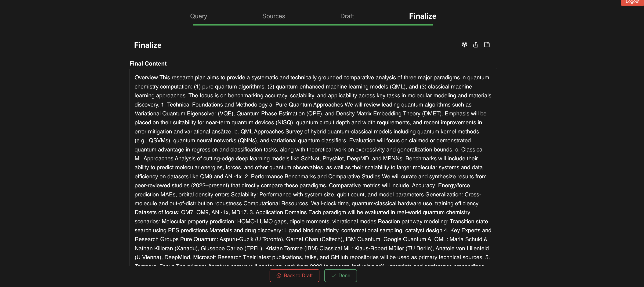This screenshot has height=287, width=644.
Task: Click the text 'Maria Schuld' in the content
Action: click(466, 239)
